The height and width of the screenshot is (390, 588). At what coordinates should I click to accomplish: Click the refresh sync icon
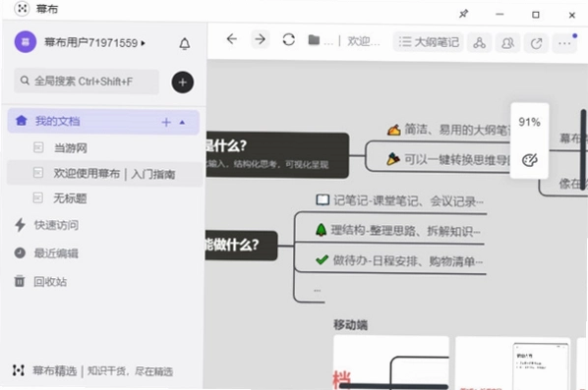pyautogui.click(x=288, y=39)
